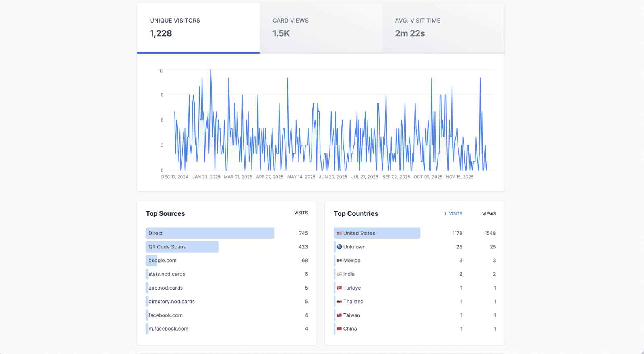Click the Taiwan flag icon
Image resolution: width=644 pixels, height=354 pixels.
339,315
